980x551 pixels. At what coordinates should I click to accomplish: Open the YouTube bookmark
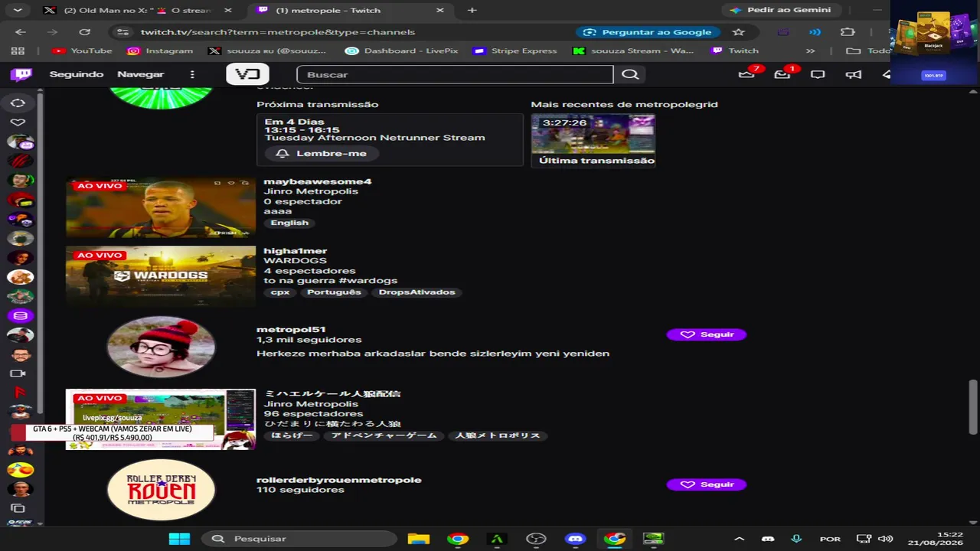(x=82, y=51)
